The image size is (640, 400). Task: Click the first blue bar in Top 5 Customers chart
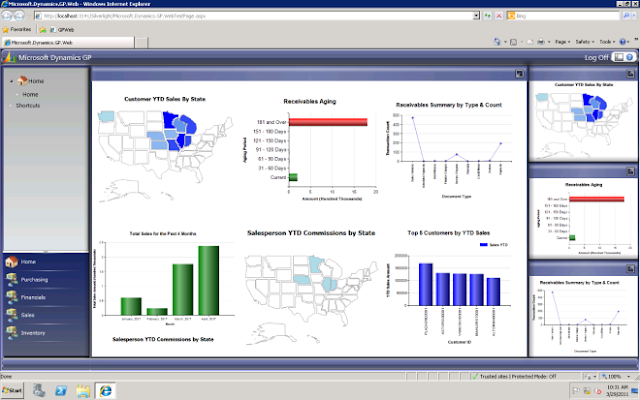tap(426, 284)
